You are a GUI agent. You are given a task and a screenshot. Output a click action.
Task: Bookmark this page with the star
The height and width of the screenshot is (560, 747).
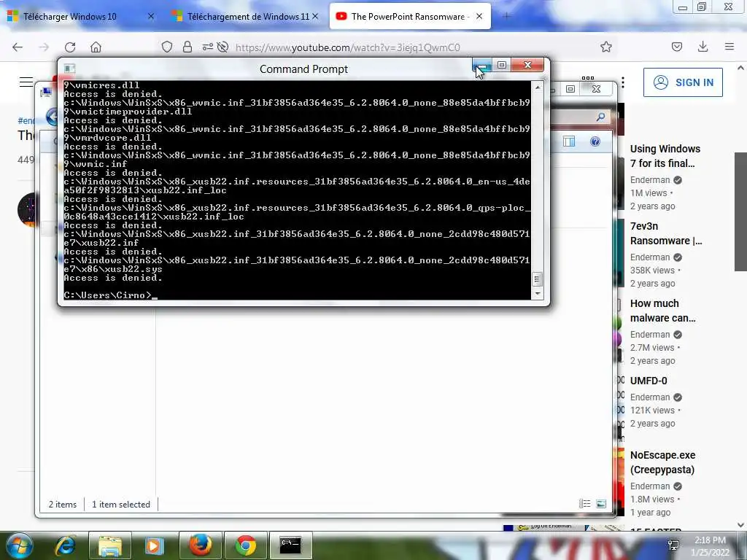[606, 47]
